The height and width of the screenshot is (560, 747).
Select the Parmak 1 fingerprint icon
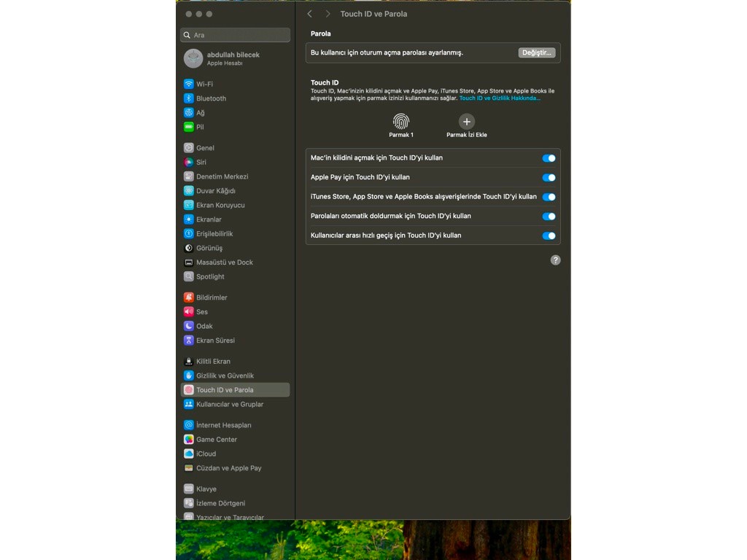[401, 122]
